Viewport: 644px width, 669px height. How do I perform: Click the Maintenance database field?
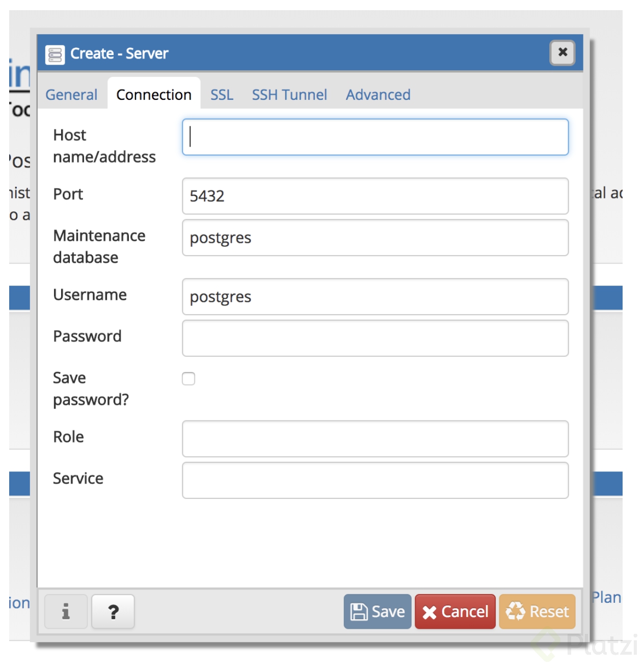click(x=375, y=238)
